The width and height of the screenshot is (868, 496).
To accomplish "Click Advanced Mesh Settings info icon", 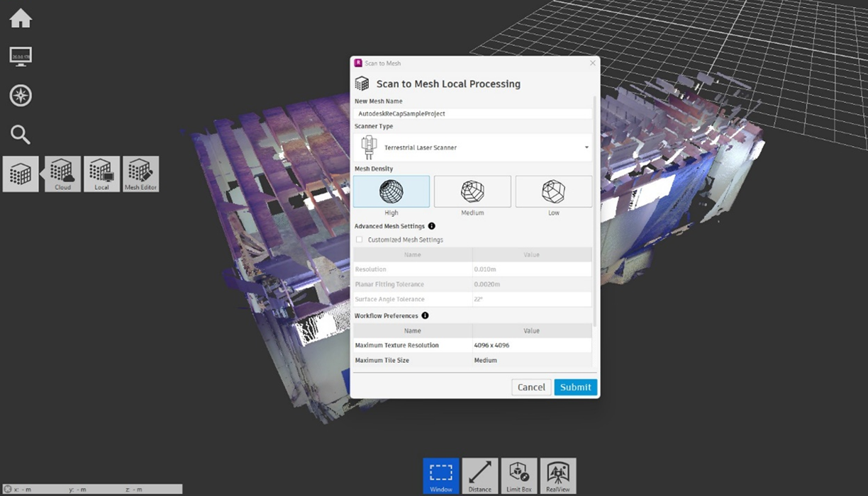I will (432, 226).
